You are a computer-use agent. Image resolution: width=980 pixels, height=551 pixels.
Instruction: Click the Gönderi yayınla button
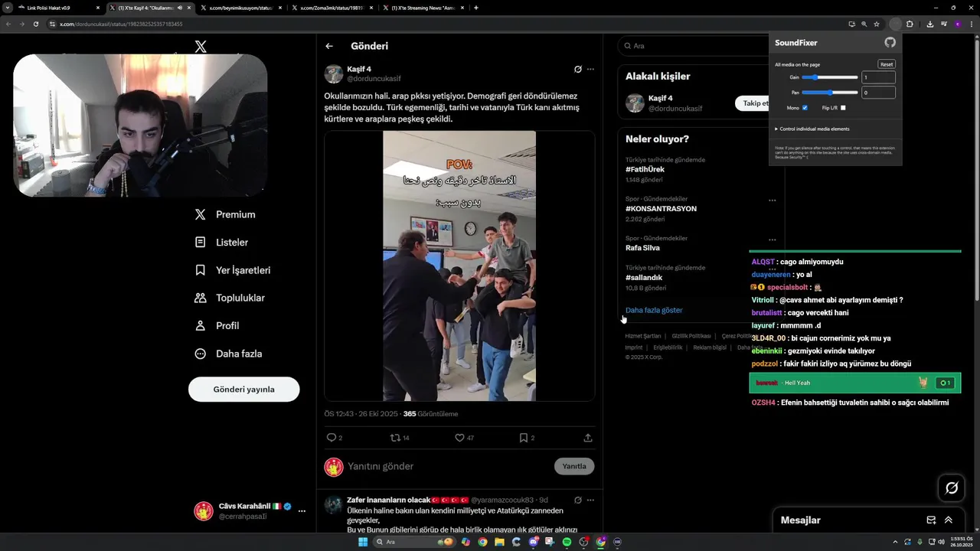coord(243,389)
